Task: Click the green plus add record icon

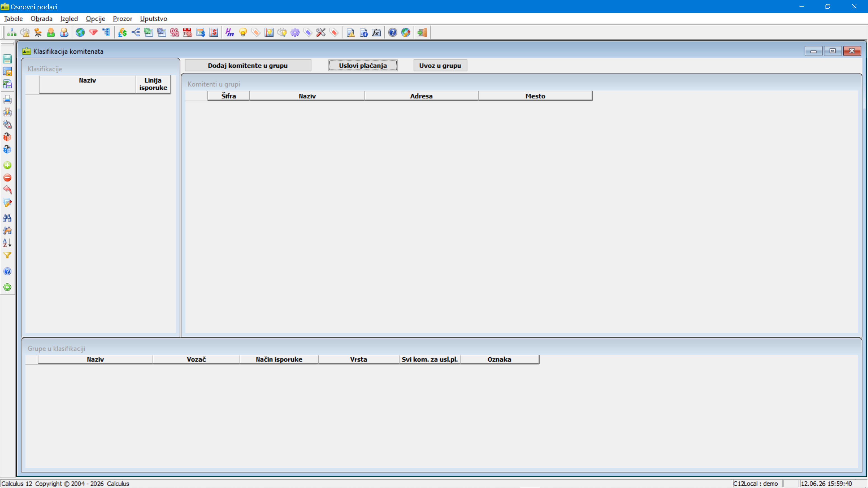Action: pos(7,165)
